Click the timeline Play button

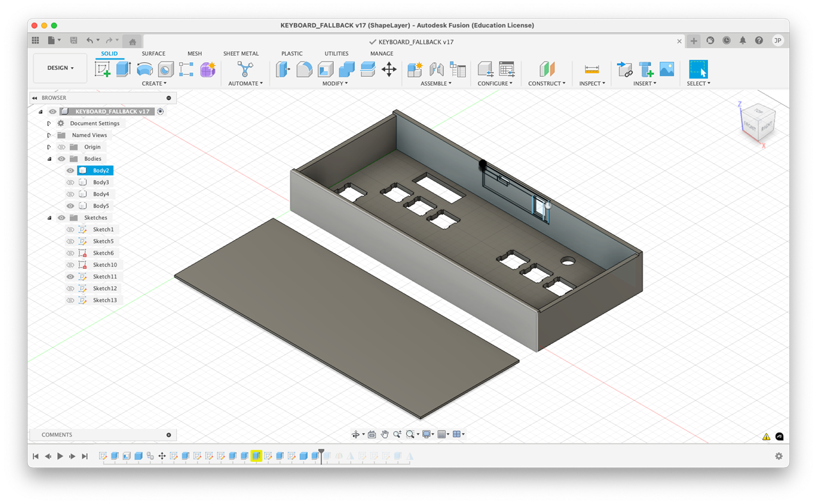60,457
